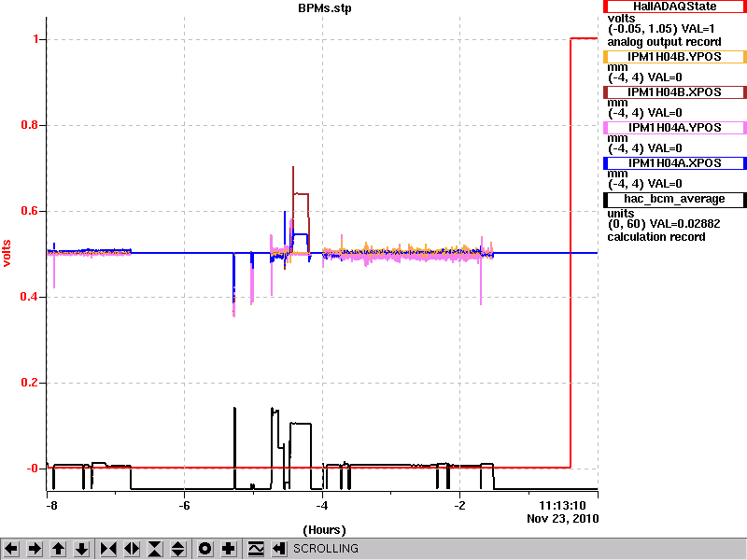Click the -6 x-axis tick label
Image resolution: width=747 pixels, height=560 pixels.
[184, 505]
